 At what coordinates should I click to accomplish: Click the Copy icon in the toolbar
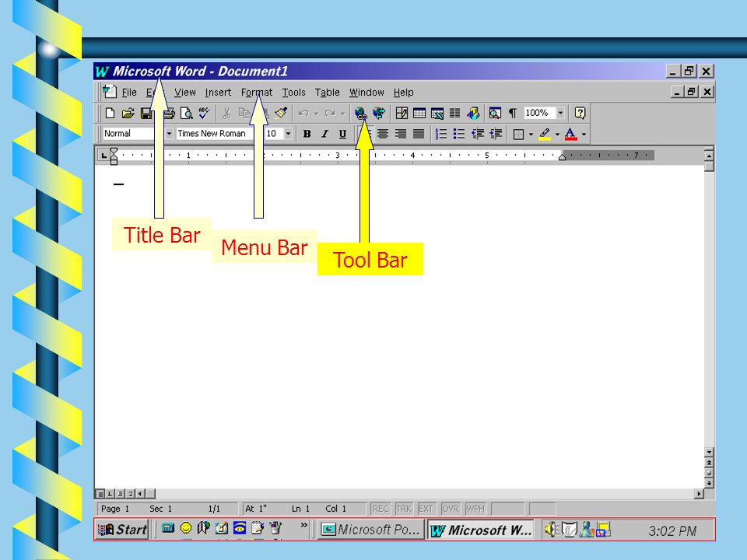(244, 114)
